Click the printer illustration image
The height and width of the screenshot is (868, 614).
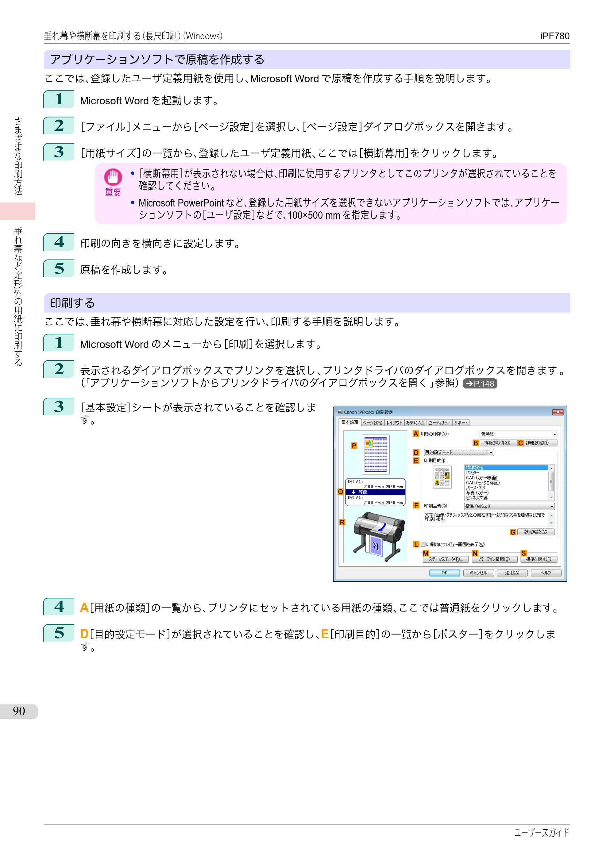(x=379, y=537)
